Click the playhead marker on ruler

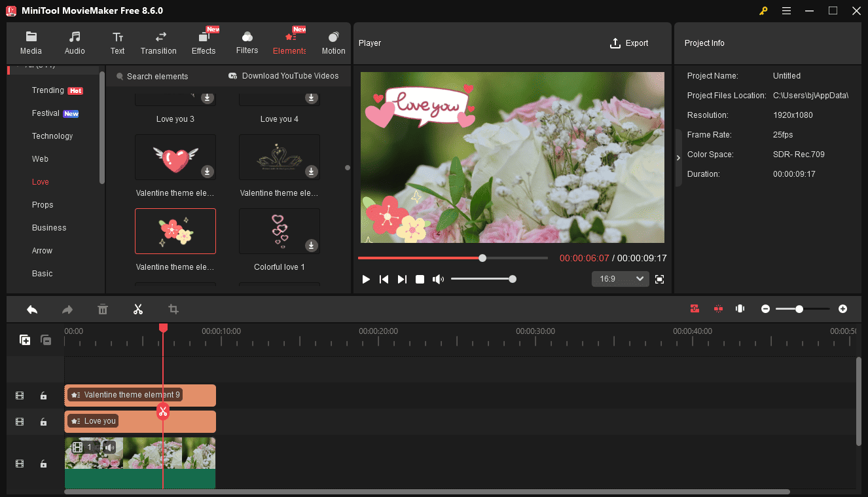click(163, 327)
